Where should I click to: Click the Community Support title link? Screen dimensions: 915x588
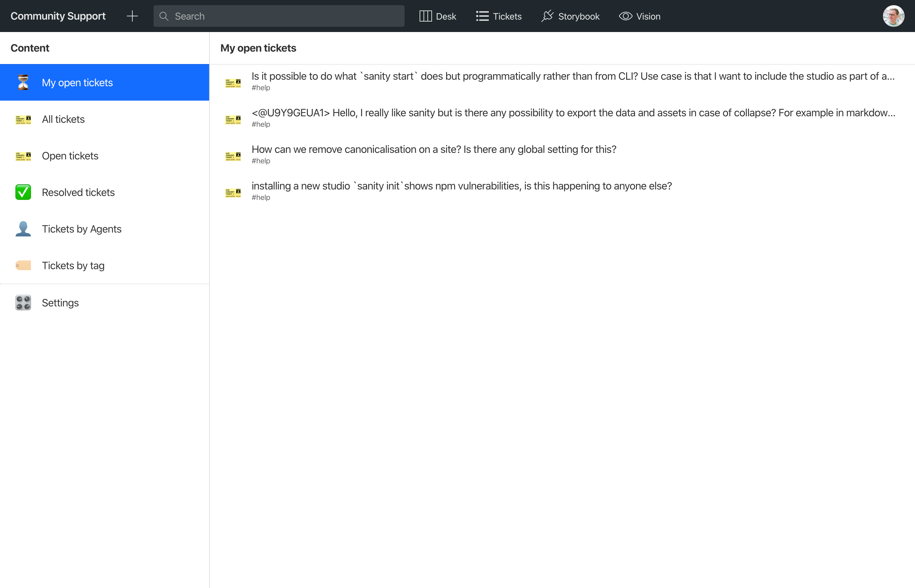tap(58, 16)
